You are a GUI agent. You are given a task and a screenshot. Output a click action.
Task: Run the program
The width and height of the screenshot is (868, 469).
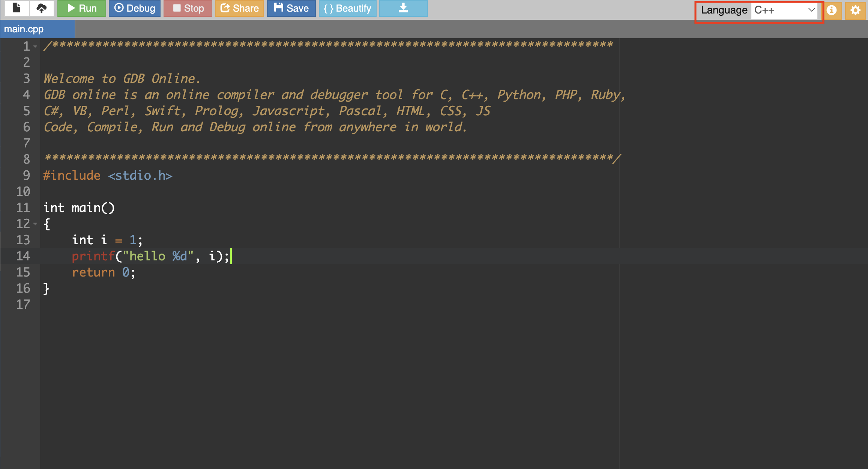click(x=82, y=8)
